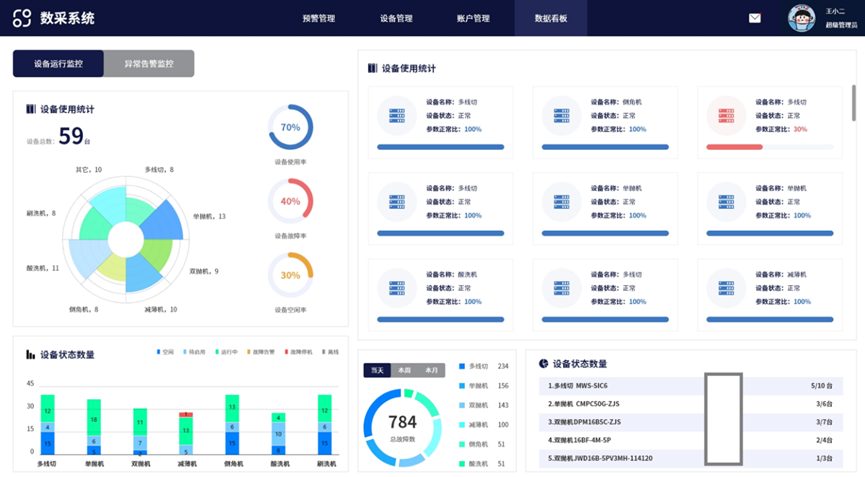Click the 70% 设备使用率 ring gauge

click(290, 127)
